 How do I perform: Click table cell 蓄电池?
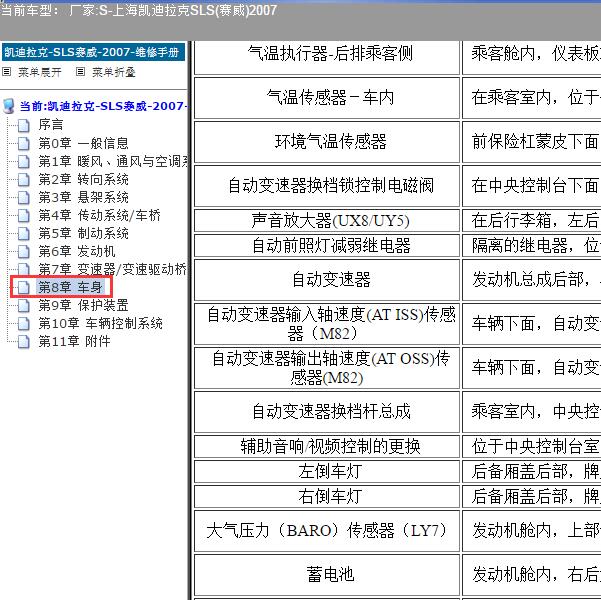[327, 575]
